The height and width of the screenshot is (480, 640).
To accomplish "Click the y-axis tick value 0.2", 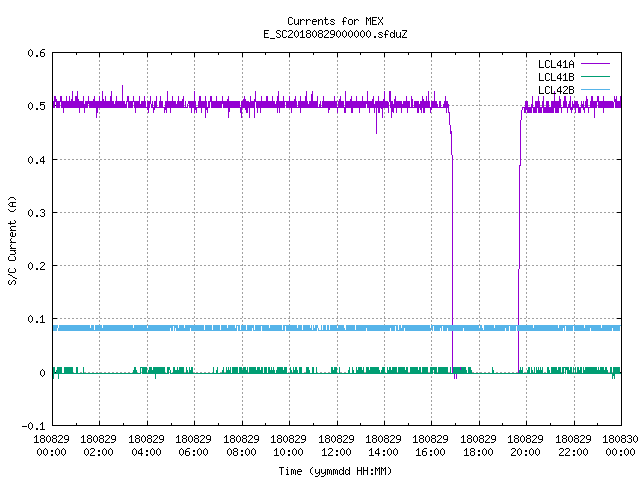I will pos(36,266).
